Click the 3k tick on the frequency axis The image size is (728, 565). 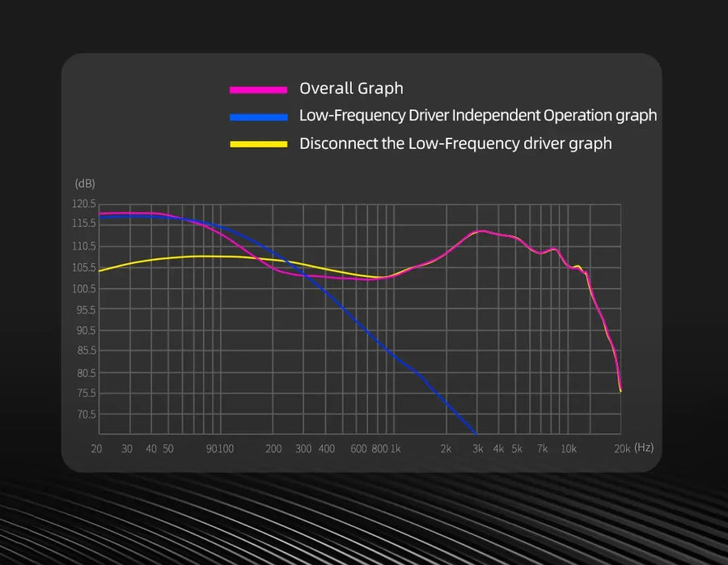pos(477,448)
